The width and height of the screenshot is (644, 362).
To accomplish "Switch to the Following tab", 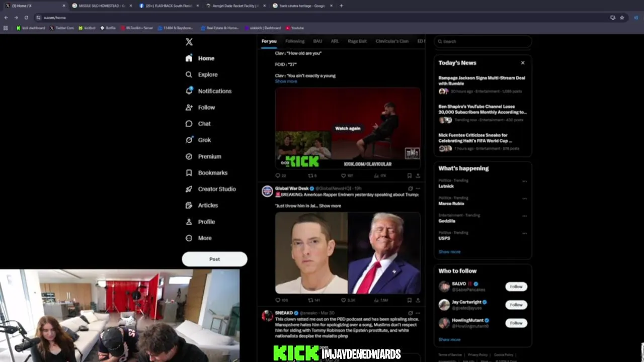I will (x=295, y=41).
